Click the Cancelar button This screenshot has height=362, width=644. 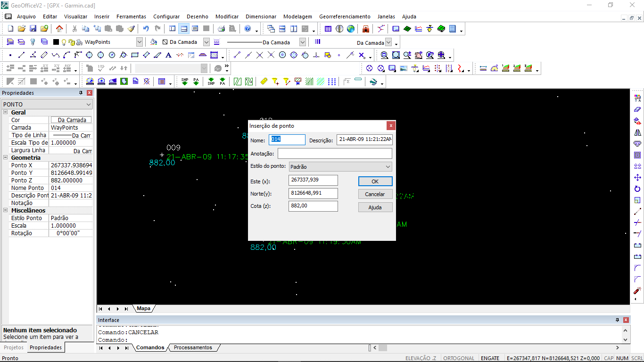point(375,194)
